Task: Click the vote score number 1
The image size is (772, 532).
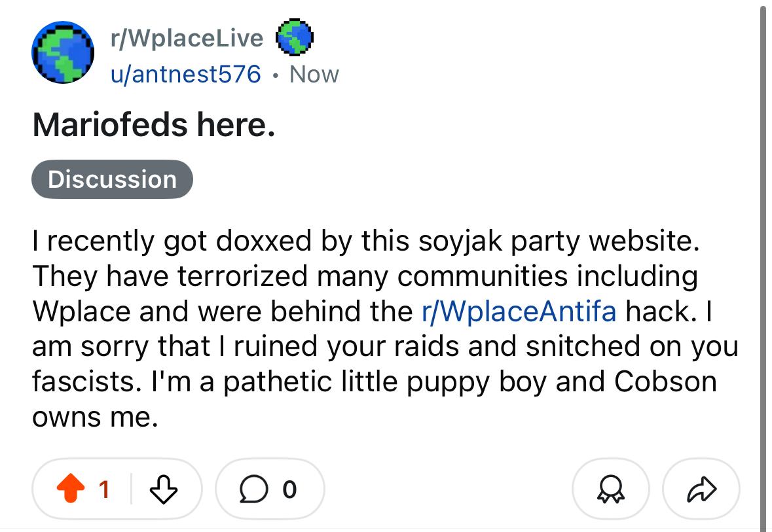Action: tap(103, 489)
